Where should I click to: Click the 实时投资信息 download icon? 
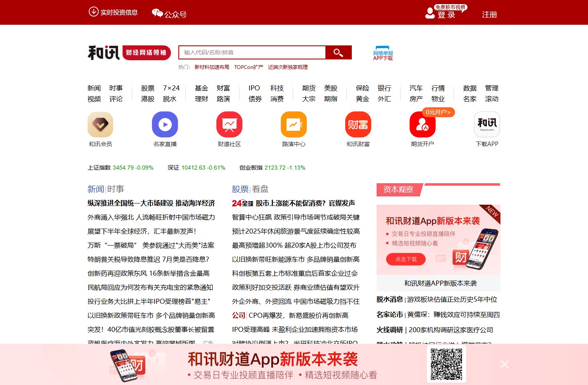tap(93, 12)
